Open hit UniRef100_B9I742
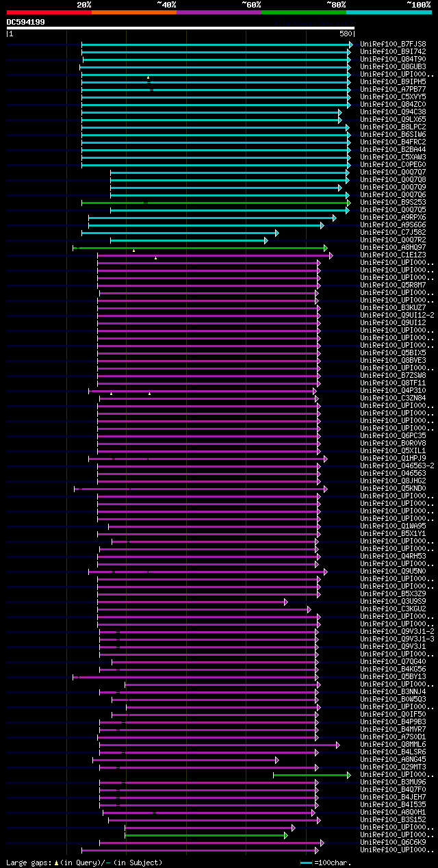Viewport: 438px width, 868px height. [393, 51]
